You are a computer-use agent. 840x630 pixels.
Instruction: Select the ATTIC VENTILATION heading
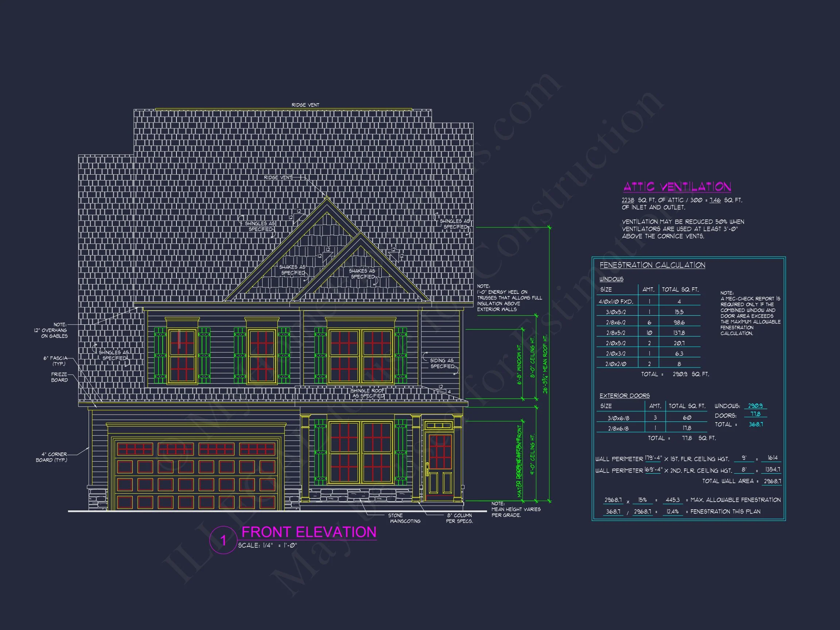(x=677, y=187)
